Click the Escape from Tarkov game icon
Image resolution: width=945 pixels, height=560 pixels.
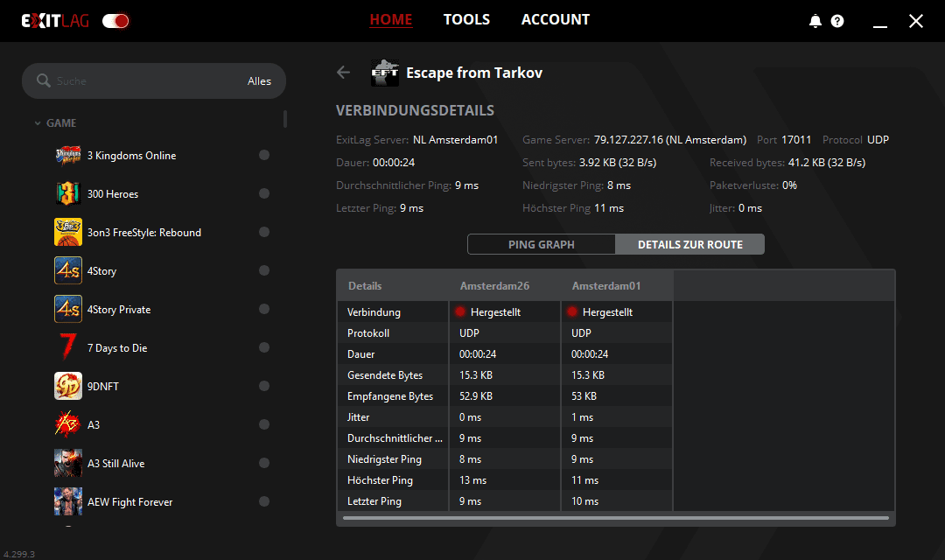click(384, 73)
